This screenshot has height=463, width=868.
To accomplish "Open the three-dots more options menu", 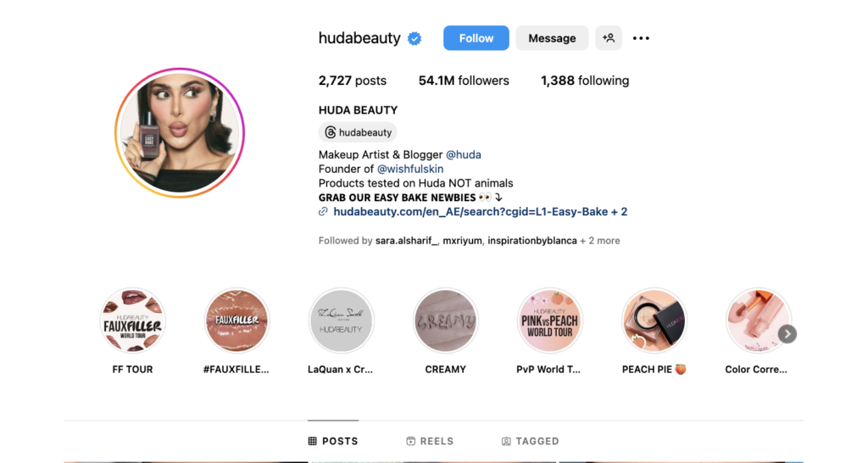I will (641, 38).
